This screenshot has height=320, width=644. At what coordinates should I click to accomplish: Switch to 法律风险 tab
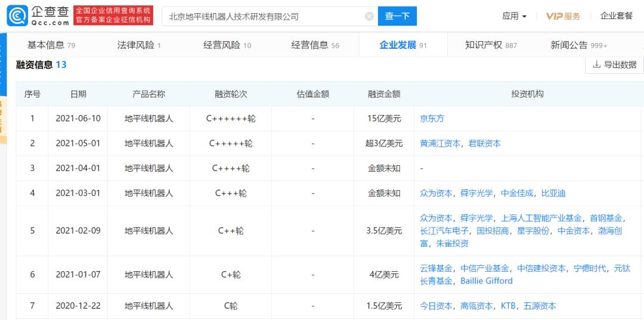[139, 45]
